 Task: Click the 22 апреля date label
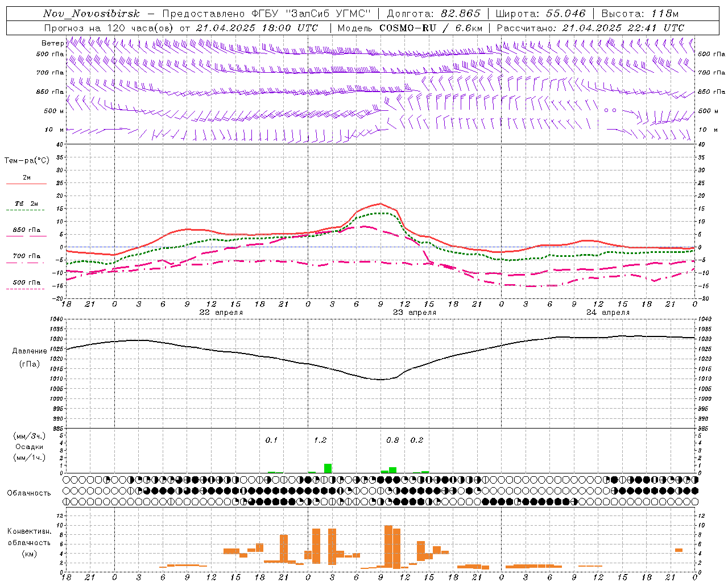coord(221,313)
